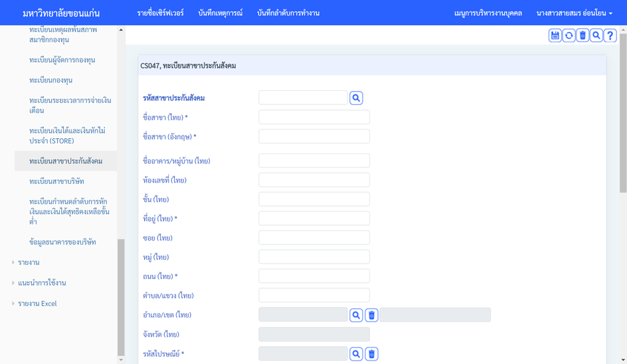Expand the รายงาน tree node
This screenshot has width=627, height=364.
click(13, 262)
